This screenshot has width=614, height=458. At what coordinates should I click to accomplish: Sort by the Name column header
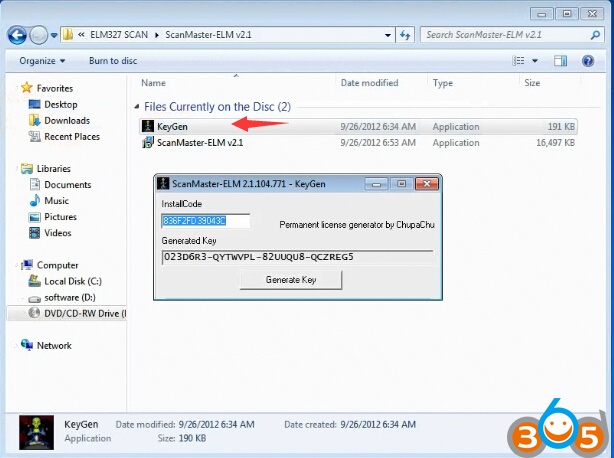[x=154, y=83]
